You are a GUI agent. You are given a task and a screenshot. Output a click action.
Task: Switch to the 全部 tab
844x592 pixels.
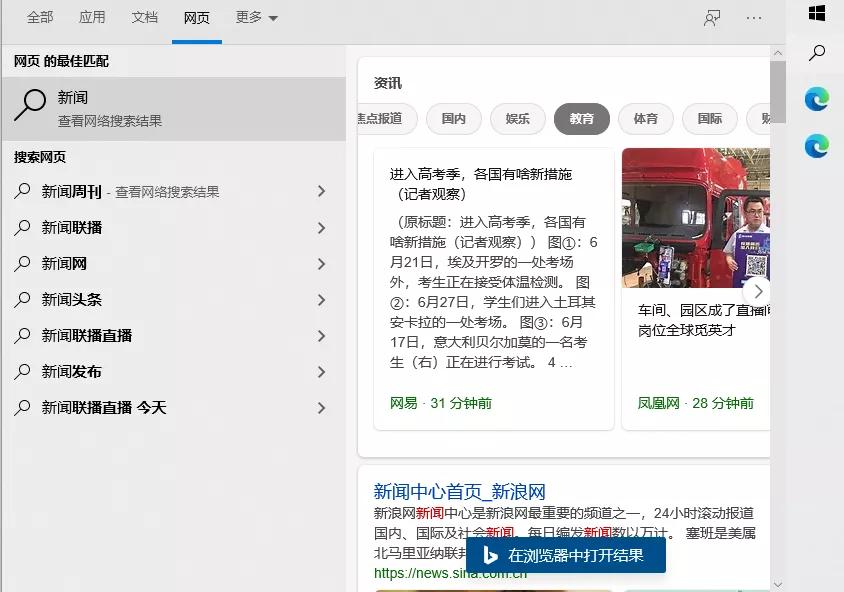coord(40,18)
